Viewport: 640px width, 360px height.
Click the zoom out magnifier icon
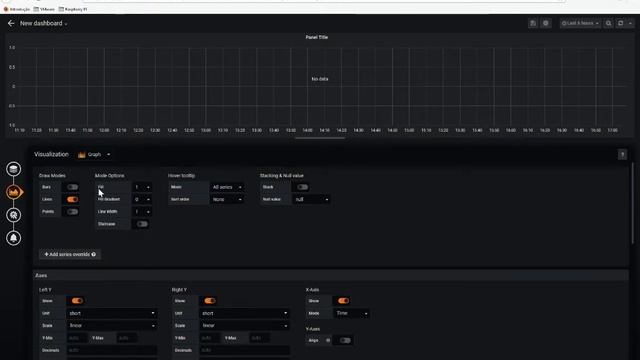pos(608,23)
